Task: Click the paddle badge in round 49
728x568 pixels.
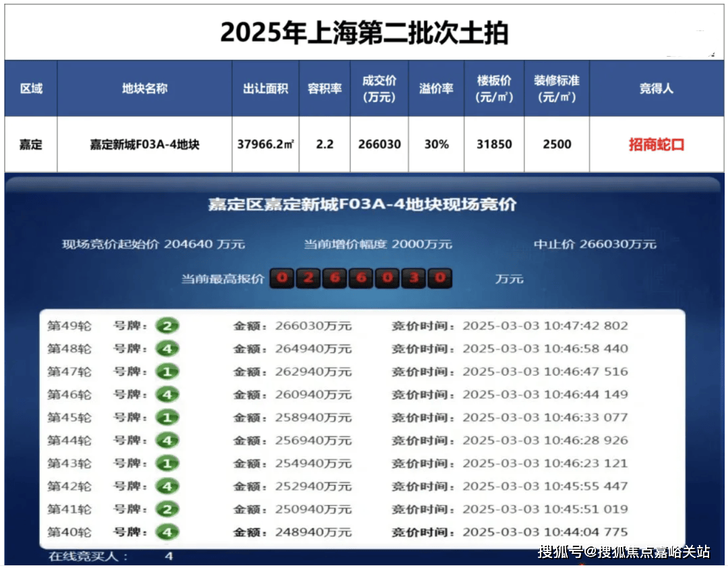Action: point(166,326)
